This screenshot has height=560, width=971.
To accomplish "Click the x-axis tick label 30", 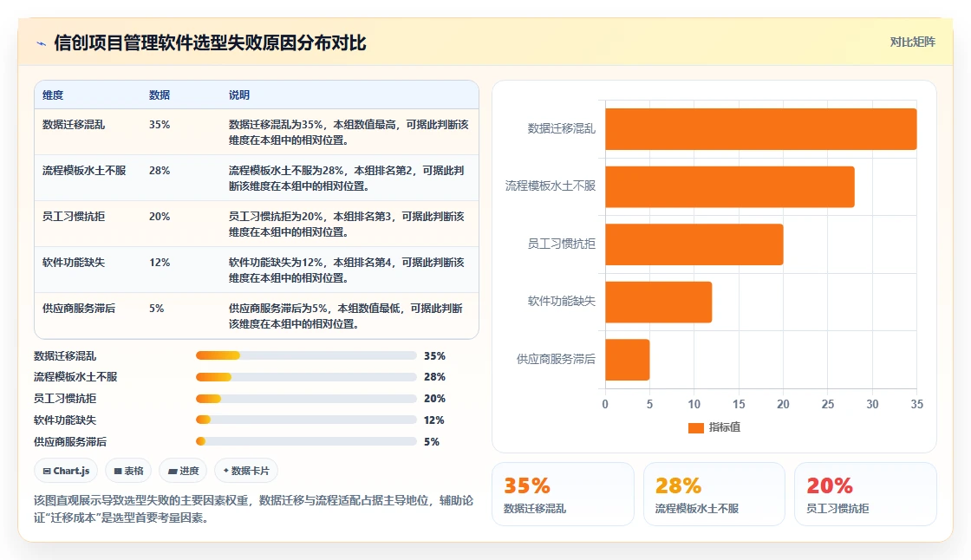I will [x=872, y=404].
